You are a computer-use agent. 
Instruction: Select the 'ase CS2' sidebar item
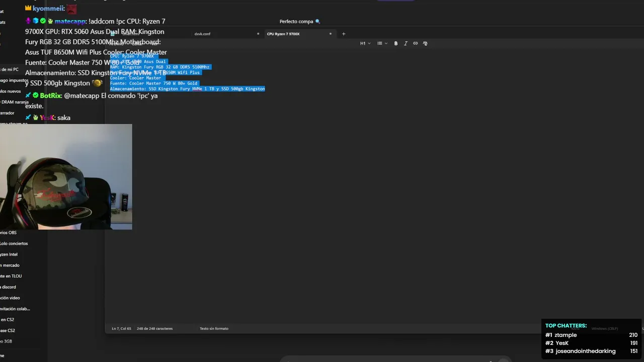tap(8, 330)
